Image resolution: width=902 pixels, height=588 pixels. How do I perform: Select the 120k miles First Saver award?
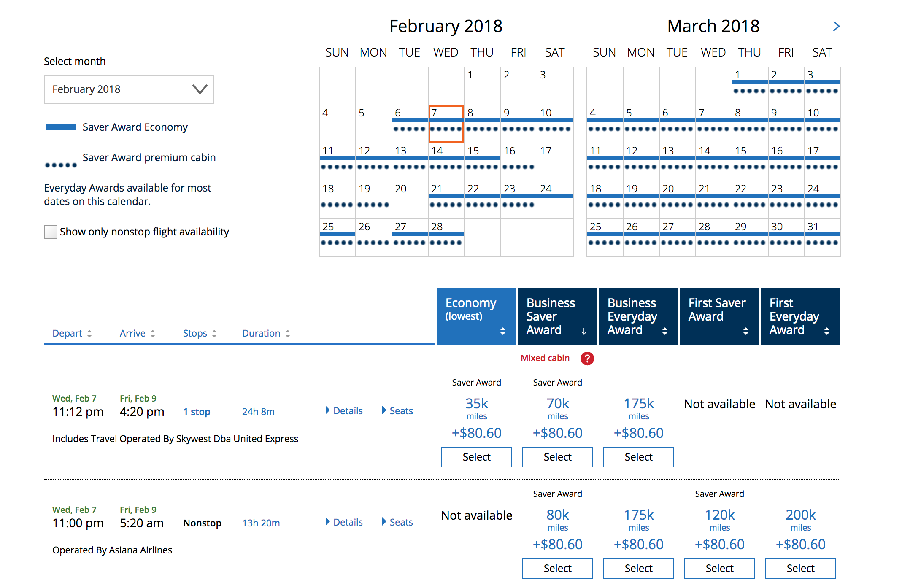719,569
